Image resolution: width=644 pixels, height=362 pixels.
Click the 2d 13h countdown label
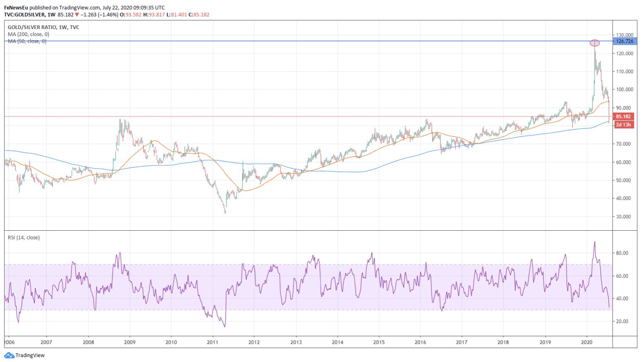(x=623, y=125)
